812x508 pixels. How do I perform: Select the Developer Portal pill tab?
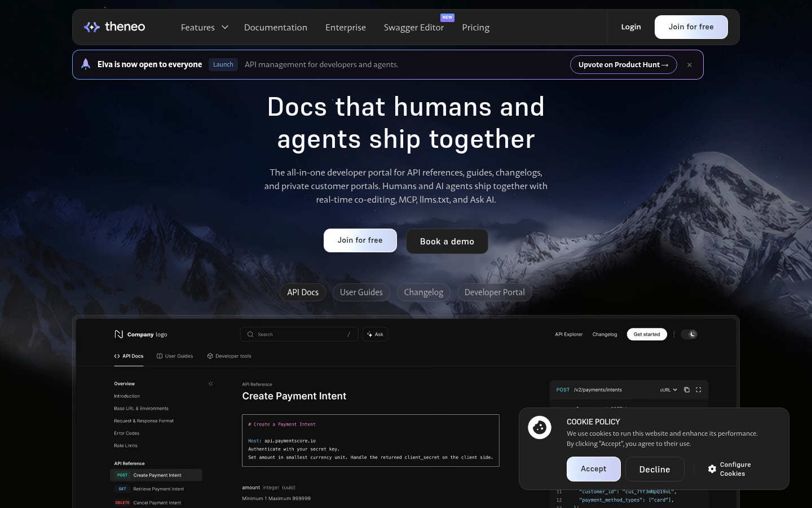tap(495, 292)
